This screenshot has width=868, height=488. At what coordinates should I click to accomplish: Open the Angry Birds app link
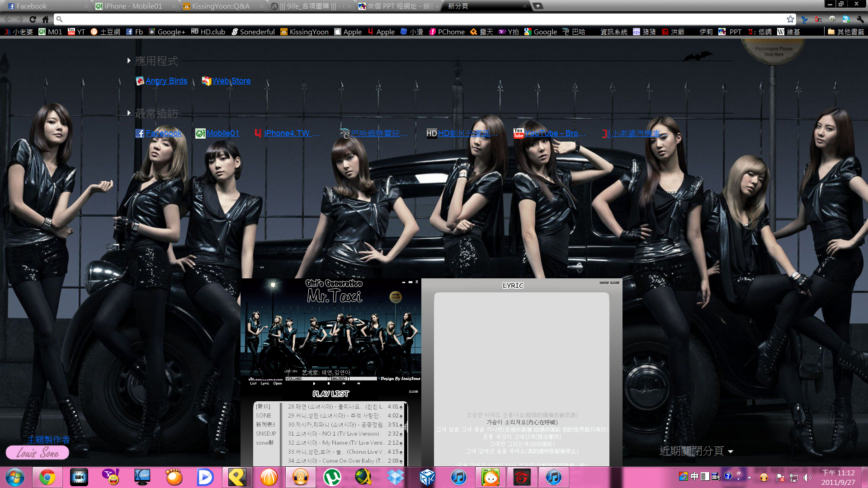(166, 81)
